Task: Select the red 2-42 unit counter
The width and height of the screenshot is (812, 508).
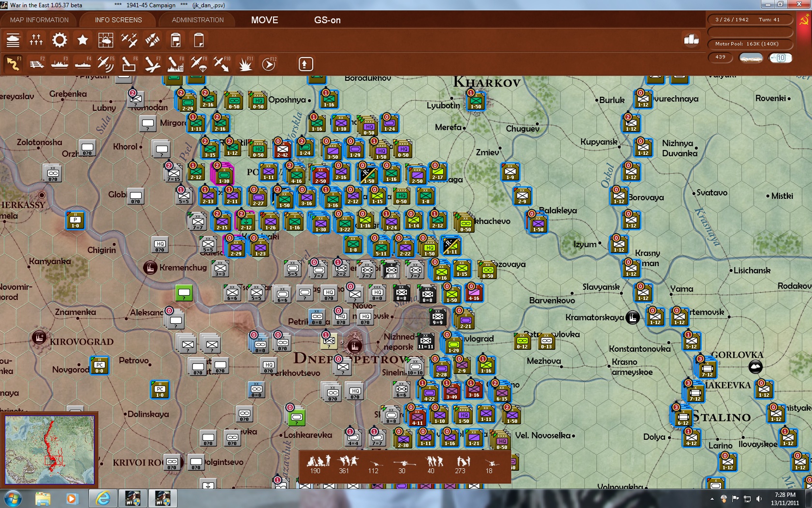Action: [x=282, y=149]
